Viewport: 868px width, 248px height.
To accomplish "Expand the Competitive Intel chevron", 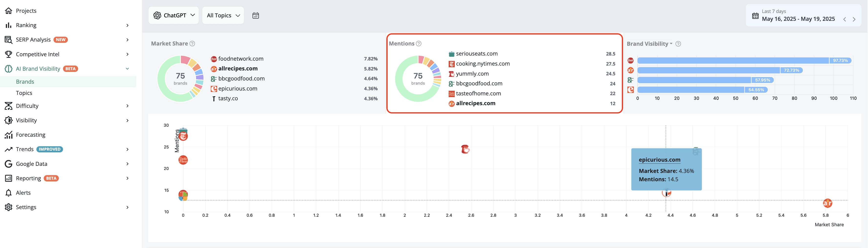I will (x=127, y=54).
